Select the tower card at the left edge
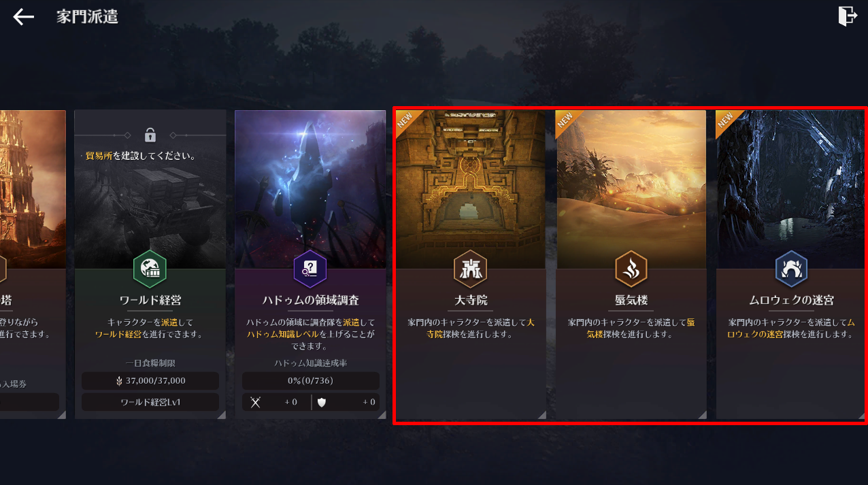Image resolution: width=868 pixels, height=485 pixels. tap(33, 264)
